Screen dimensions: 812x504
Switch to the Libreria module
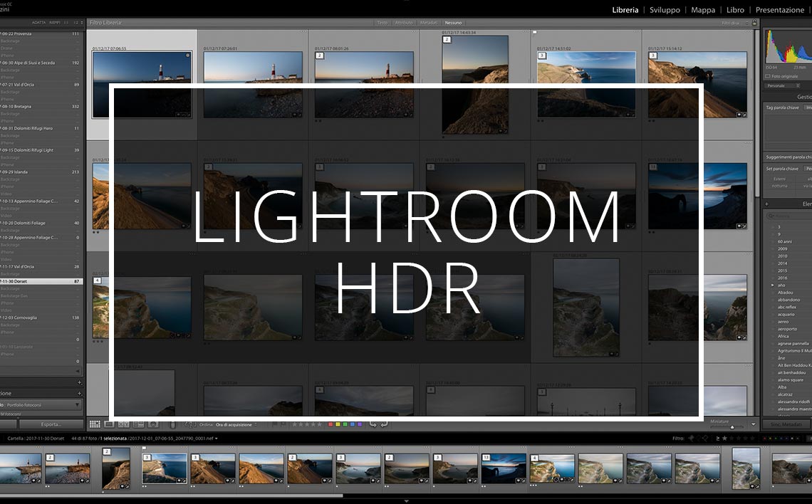[x=625, y=10]
